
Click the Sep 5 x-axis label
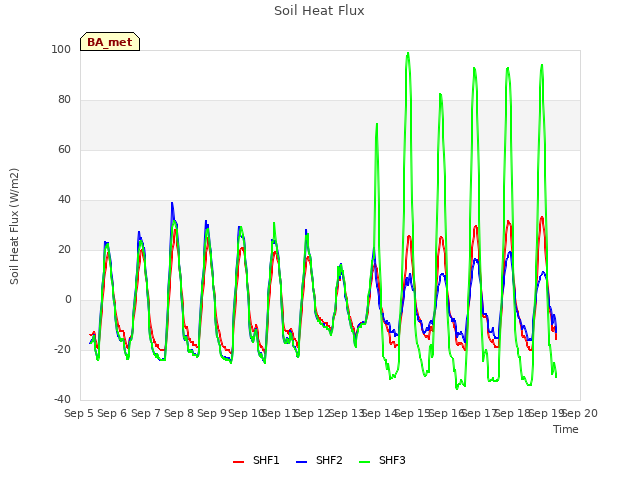79,413
